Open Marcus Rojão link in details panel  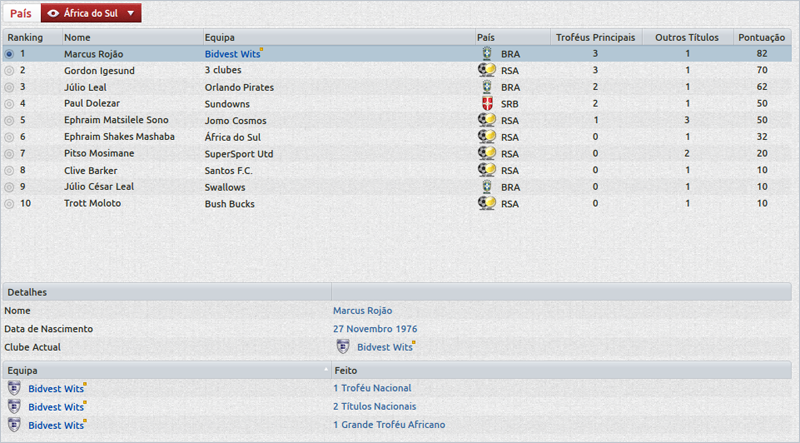click(362, 311)
